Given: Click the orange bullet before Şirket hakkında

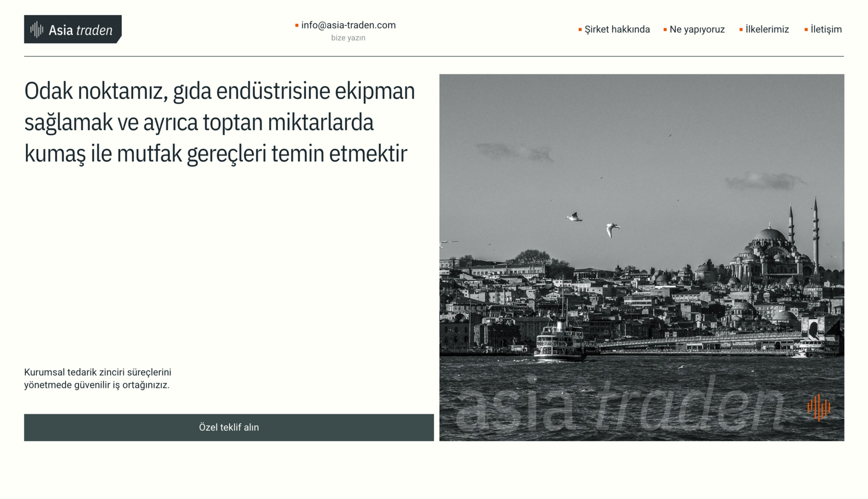Looking at the screenshot, I should [580, 29].
